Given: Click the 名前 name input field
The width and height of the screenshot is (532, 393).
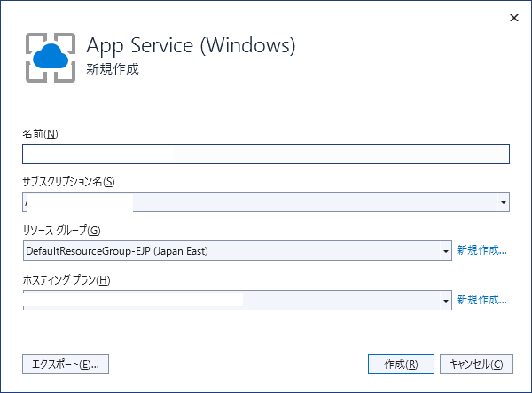Looking at the screenshot, I should click(x=266, y=153).
